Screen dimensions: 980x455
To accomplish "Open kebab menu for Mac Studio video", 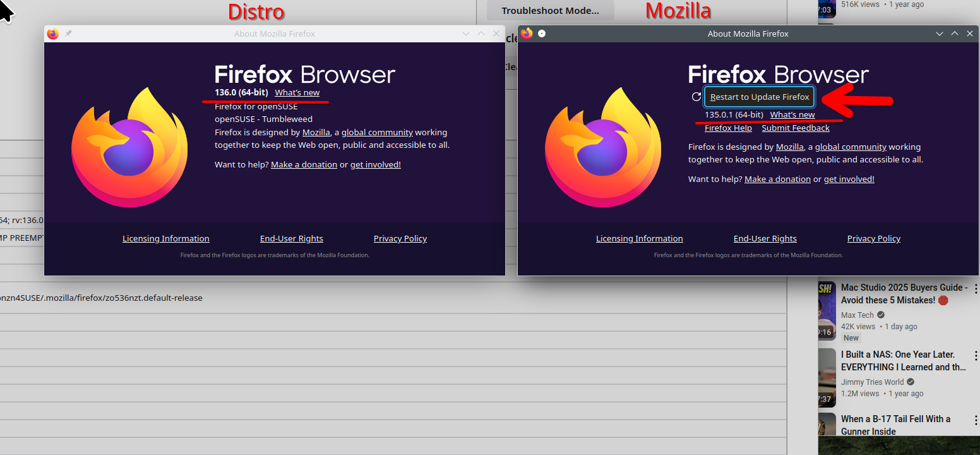I will click(x=976, y=289).
